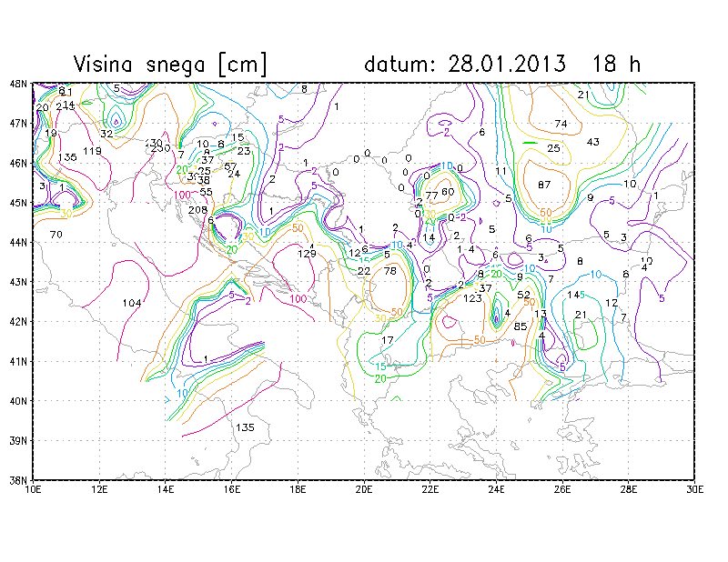Pick the station value 13
The height and width of the screenshot is (562, 728).
coord(541,314)
